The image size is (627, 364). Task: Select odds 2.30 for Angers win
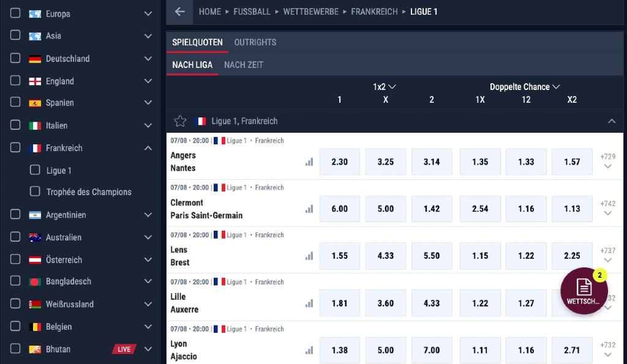339,162
